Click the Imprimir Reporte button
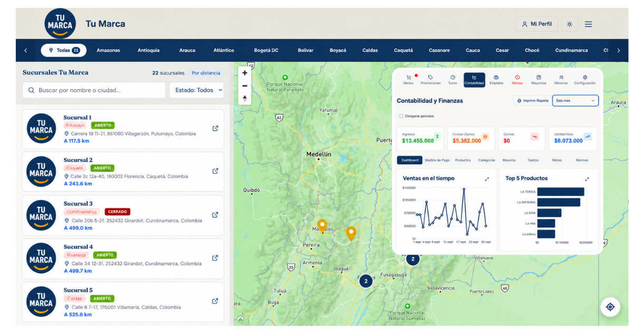Viewport: 644px width, 334px height. coord(532,100)
